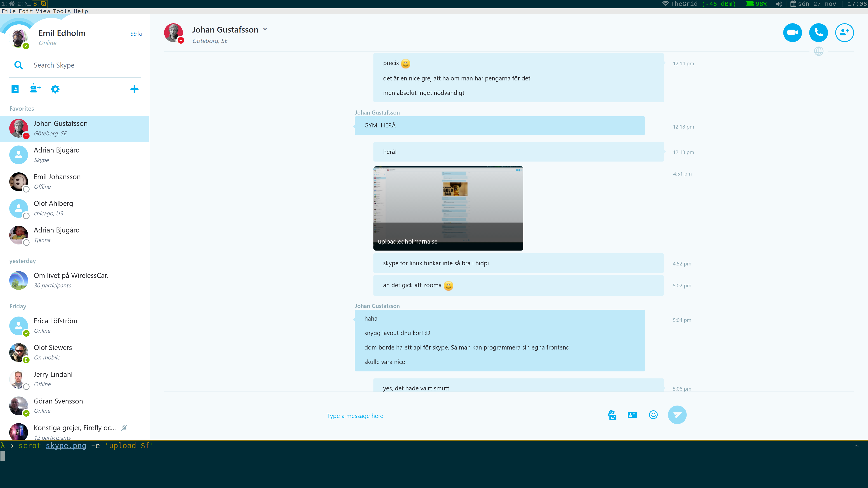This screenshot has height=488, width=868.
Task: Start a voice call with Johan
Action: click(x=818, y=33)
